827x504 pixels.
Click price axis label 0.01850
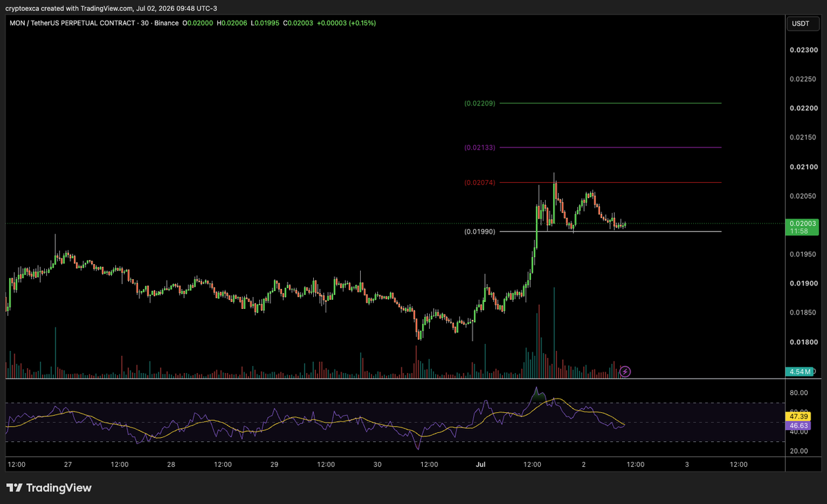point(804,312)
